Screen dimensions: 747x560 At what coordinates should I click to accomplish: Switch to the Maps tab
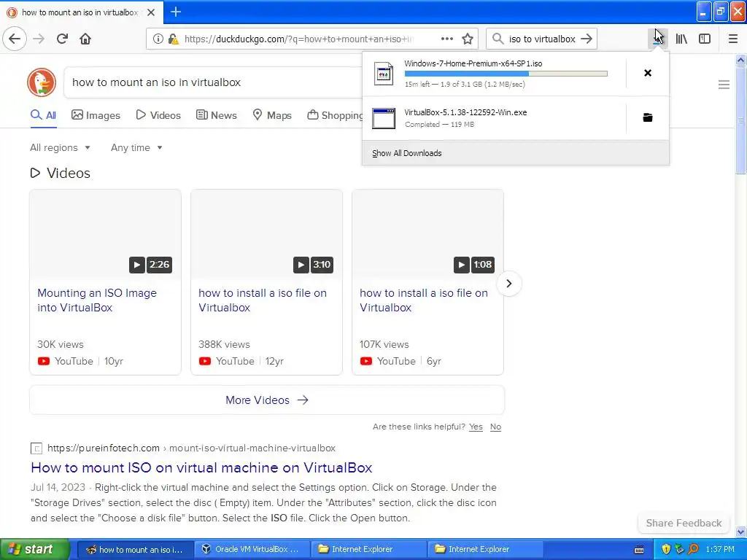pyautogui.click(x=272, y=115)
